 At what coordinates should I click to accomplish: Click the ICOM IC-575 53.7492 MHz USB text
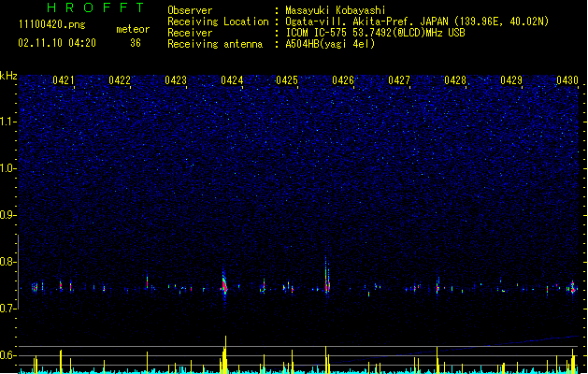(376, 33)
